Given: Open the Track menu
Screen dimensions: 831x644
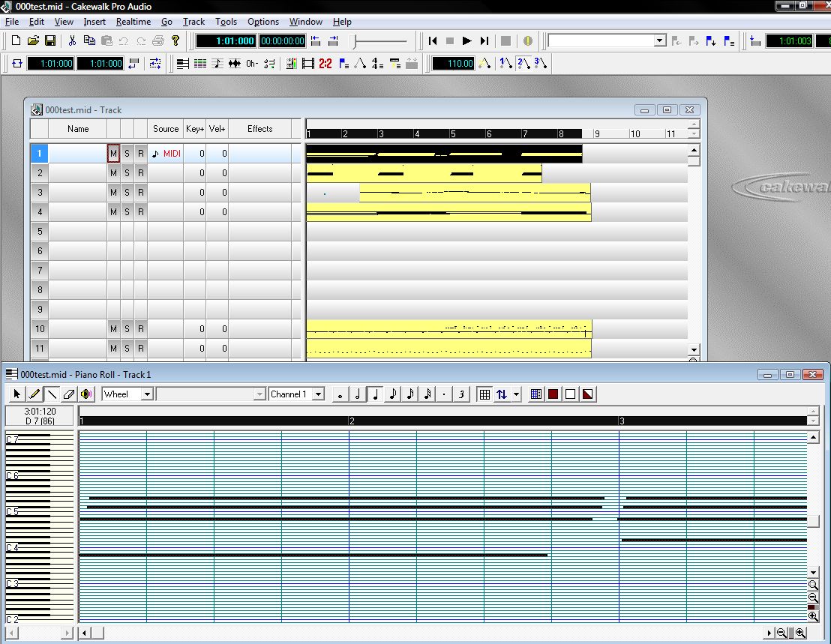Looking at the screenshot, I should click(x=193, y=22).
